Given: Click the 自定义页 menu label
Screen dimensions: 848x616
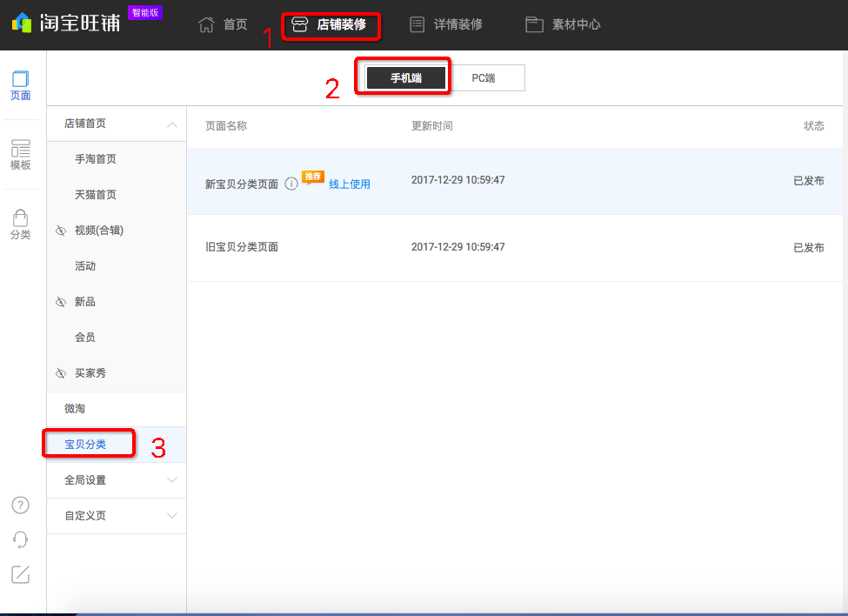Looking at the screenshot, I should click(x=85, y=516).
